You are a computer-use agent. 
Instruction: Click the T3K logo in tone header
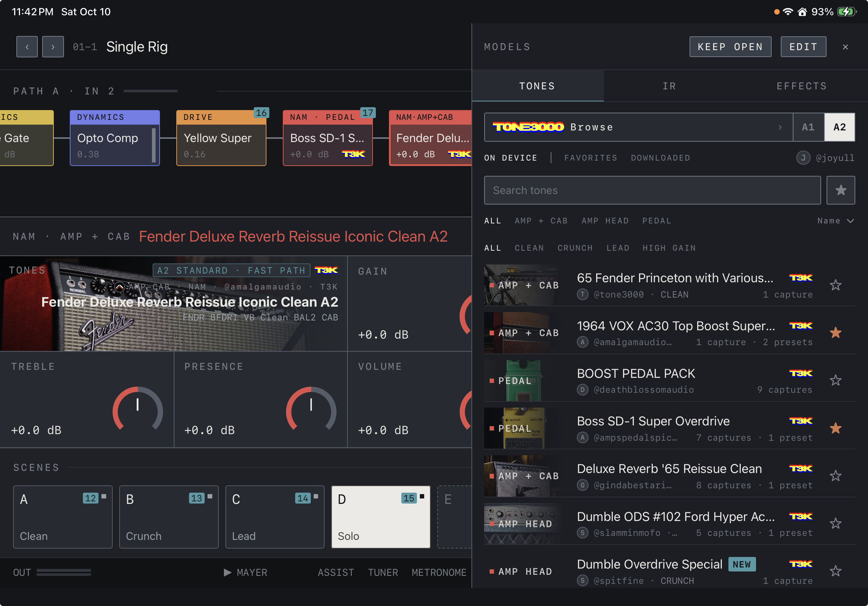coord(326,270)
